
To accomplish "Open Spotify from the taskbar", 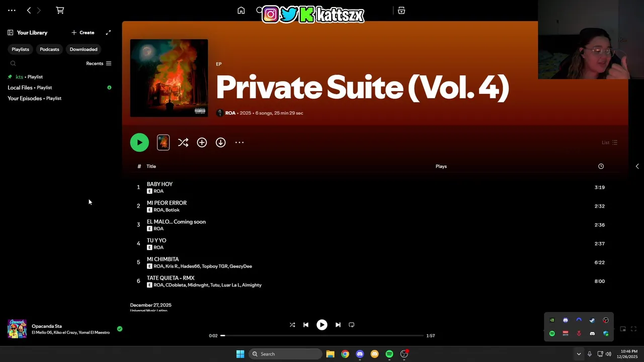I will [x=389, y=354].
